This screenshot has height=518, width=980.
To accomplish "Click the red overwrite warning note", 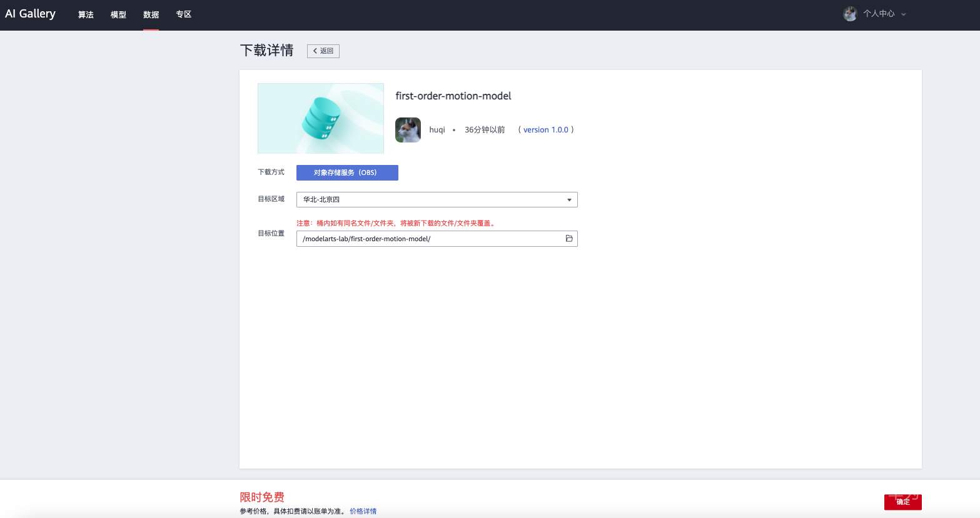I will [x=397, y=223].
